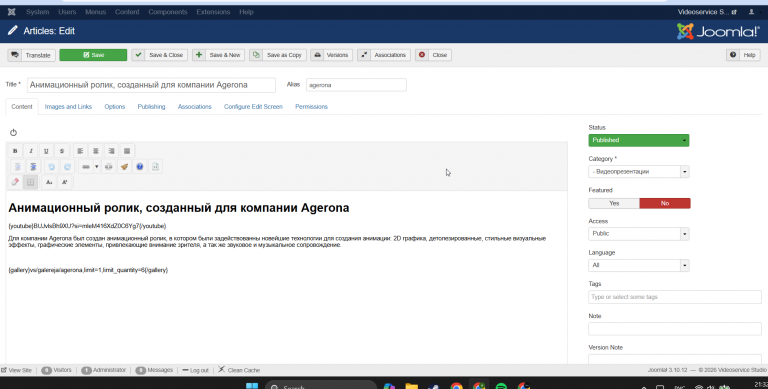Click the Tags input field
768x389 pixels.
point(675,297)
